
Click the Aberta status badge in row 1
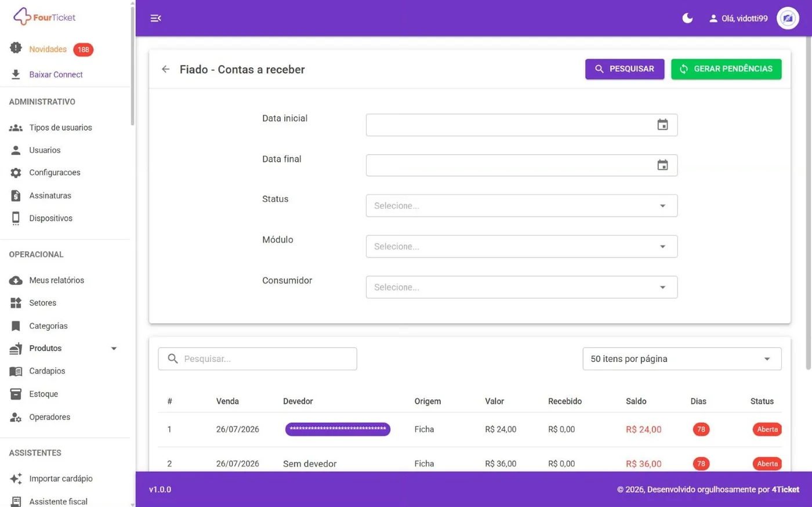[767, 429]
